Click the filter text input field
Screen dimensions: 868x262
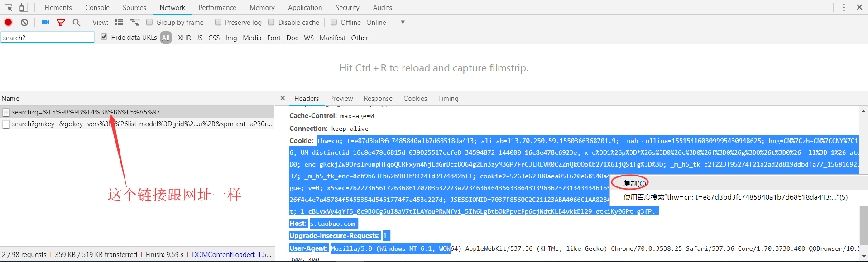click(48, 38)
